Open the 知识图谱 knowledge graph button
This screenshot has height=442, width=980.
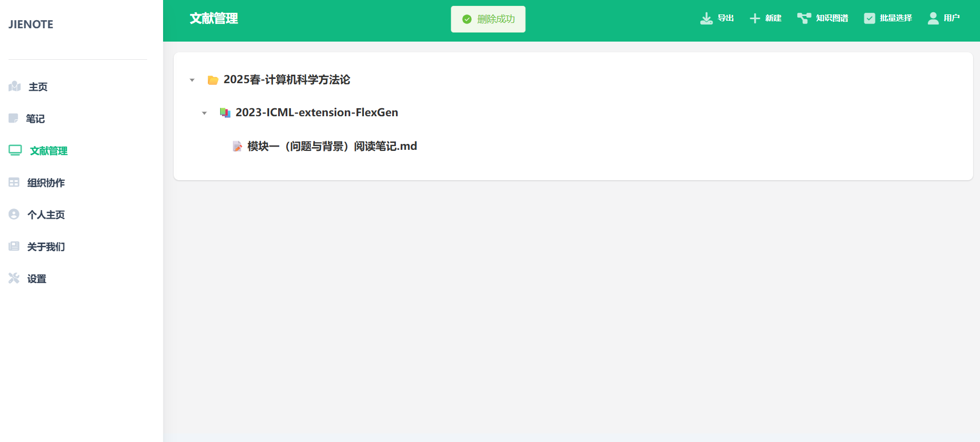[x=823, y=18]
